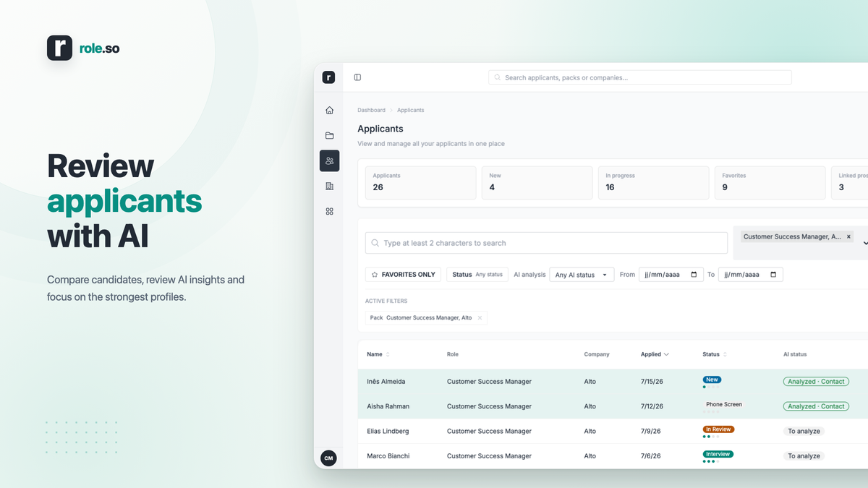This screenshot has height=488, width=868.
Task: Click the Dashboard breadcrumb link
Action: click(371, 110)
